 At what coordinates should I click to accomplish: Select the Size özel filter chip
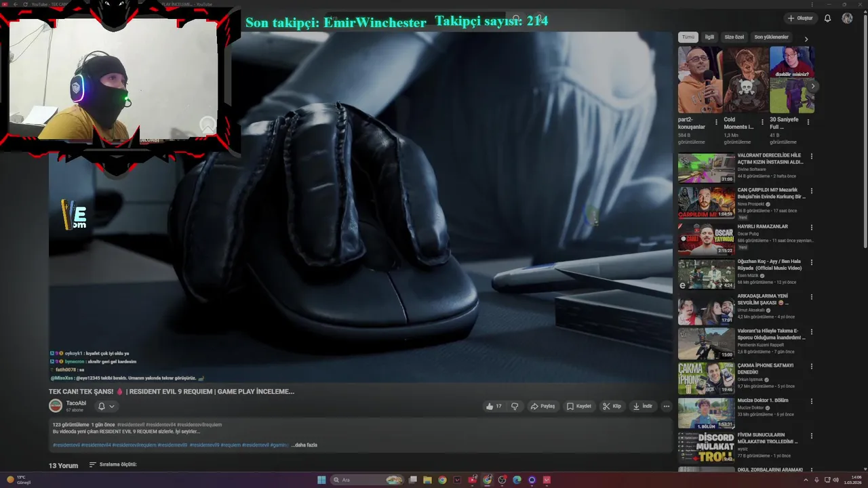pyautogui.click(x=734, y=37)
